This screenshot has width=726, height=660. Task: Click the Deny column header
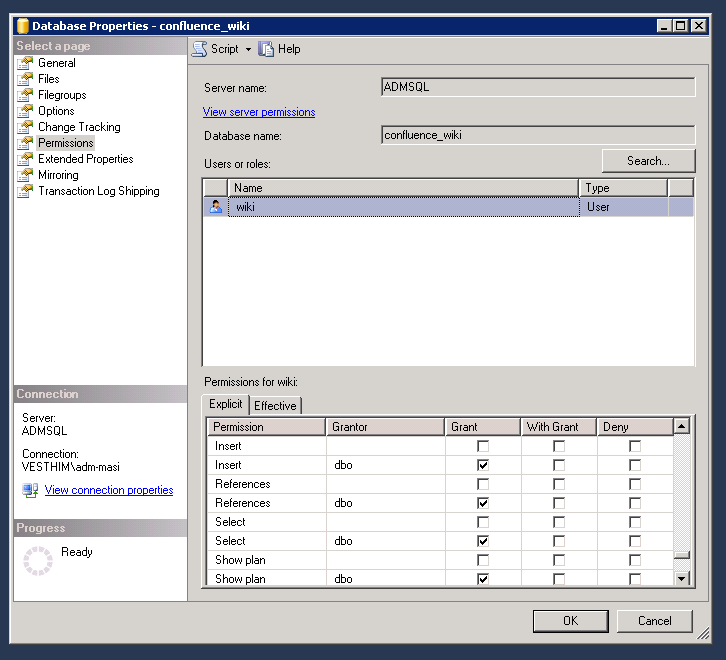(x=635, y=427)
